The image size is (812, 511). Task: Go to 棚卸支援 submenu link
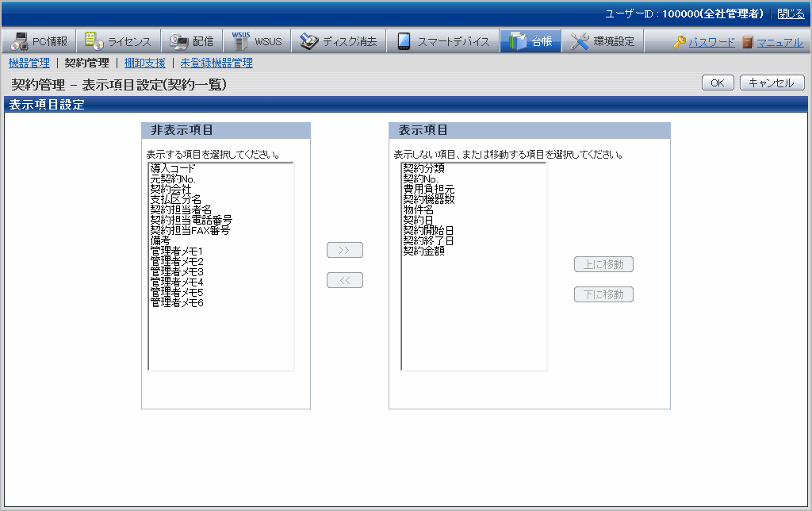click(x=144, y=63)
